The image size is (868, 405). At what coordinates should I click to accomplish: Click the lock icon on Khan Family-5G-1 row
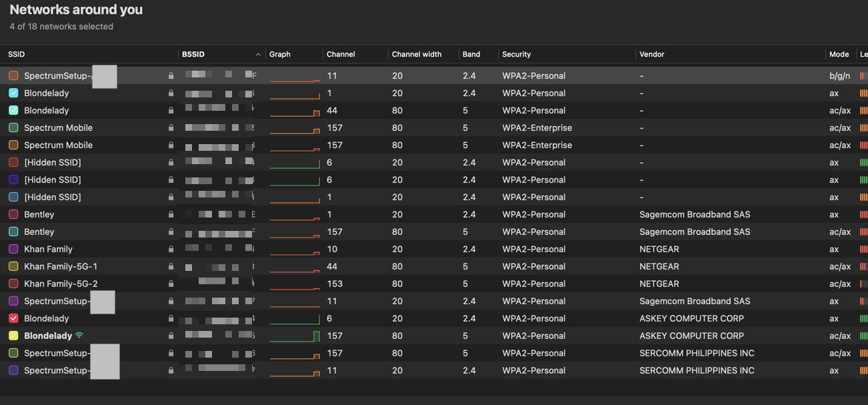point(171,266)
